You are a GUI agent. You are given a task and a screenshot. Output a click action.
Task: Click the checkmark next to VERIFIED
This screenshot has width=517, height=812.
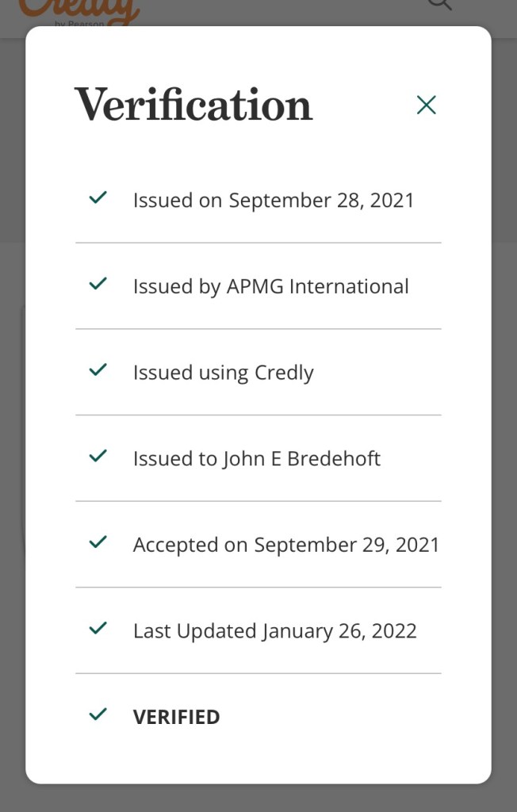tap(98, 715)
